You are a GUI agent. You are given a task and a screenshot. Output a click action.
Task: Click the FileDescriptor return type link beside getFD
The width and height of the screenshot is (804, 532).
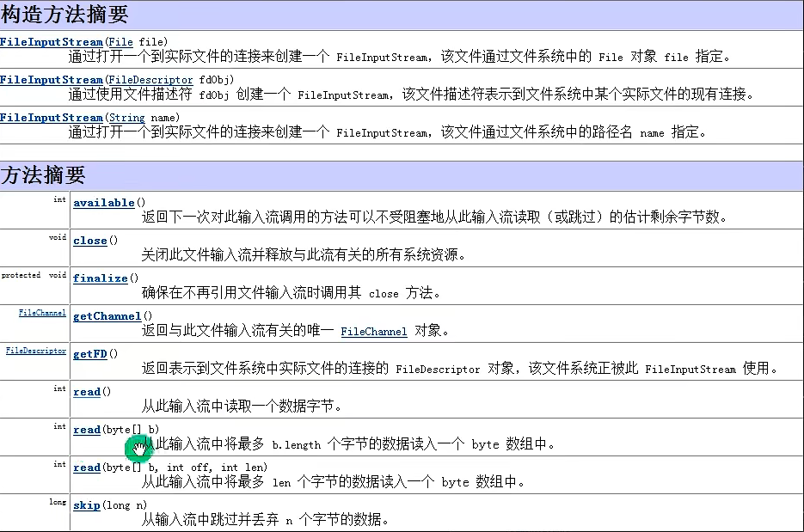[34, 351]
